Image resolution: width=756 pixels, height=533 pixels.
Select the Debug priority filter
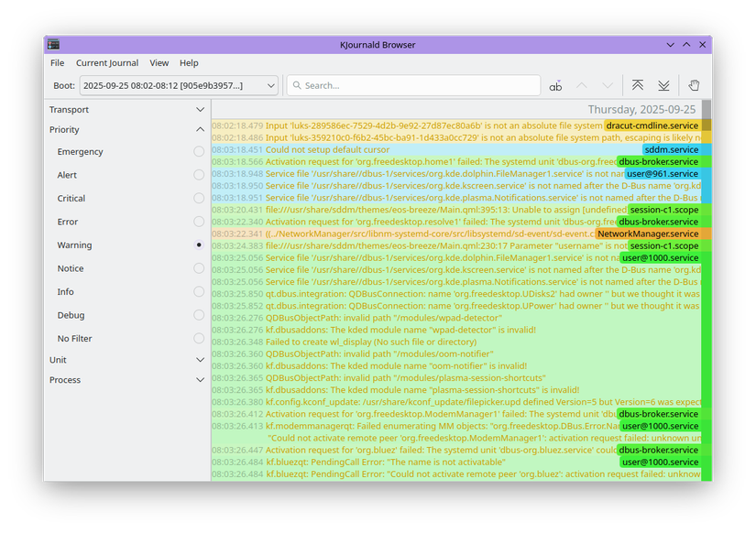(198, 314)
